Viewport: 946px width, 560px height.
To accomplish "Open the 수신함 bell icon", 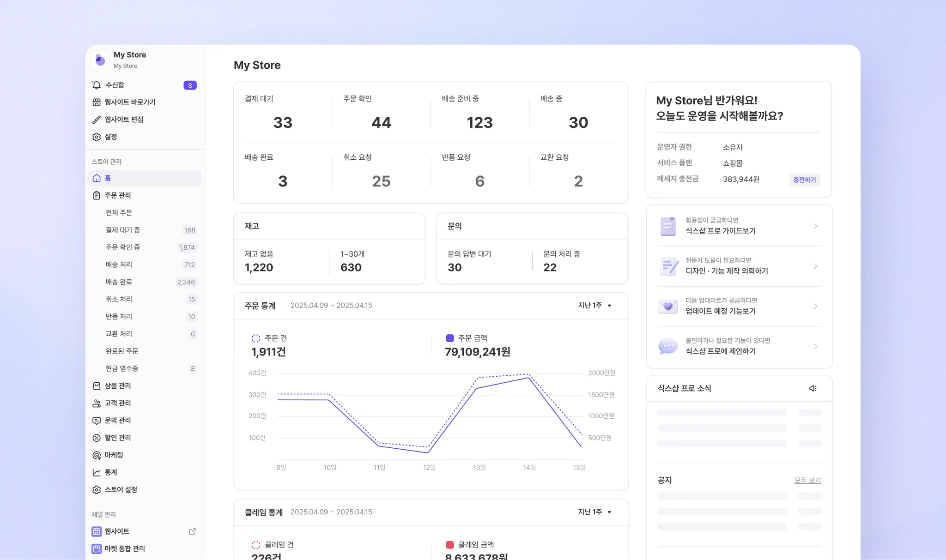I will tap(97, 85).
